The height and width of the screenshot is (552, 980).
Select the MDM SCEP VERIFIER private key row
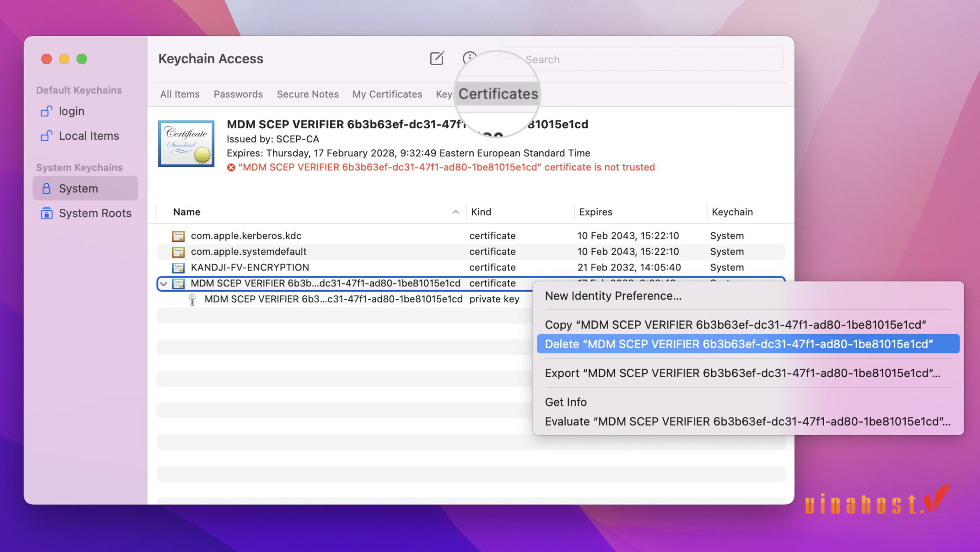point(345,299)
